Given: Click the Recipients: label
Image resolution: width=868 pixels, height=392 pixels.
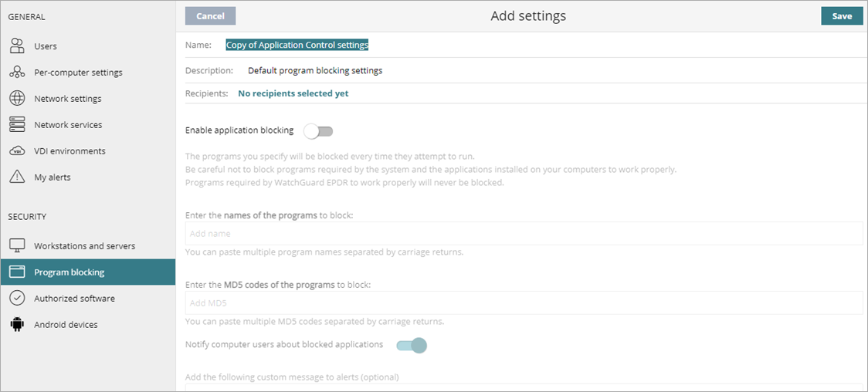Looking at the screenshot, I should (206, 93).
